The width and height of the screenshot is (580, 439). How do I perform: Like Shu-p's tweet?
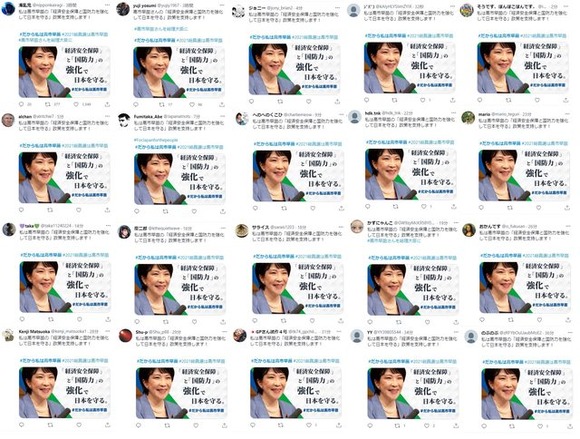[196, 426]
